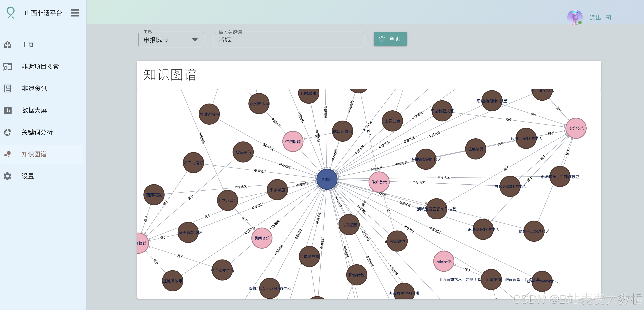Click the 陵川钢板书 node
The height and width of the screenshot is (310, 644).
[209, 114]
